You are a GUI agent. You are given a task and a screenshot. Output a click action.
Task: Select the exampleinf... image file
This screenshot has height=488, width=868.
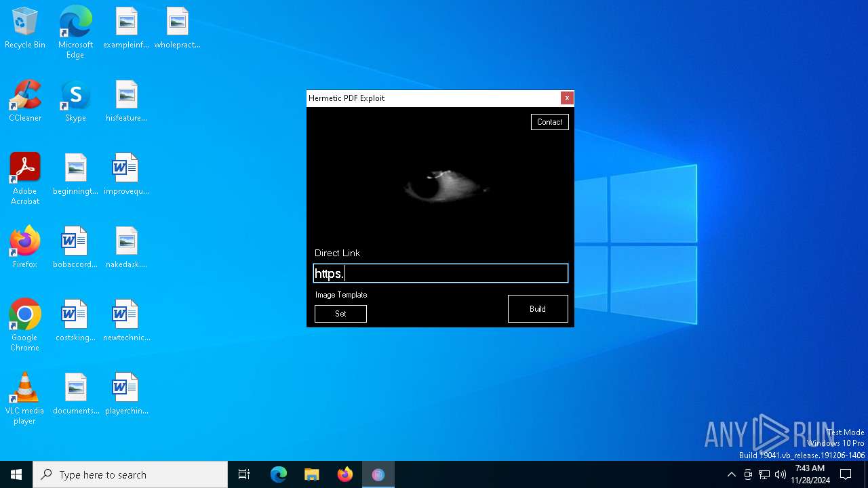tap(126, 28)
